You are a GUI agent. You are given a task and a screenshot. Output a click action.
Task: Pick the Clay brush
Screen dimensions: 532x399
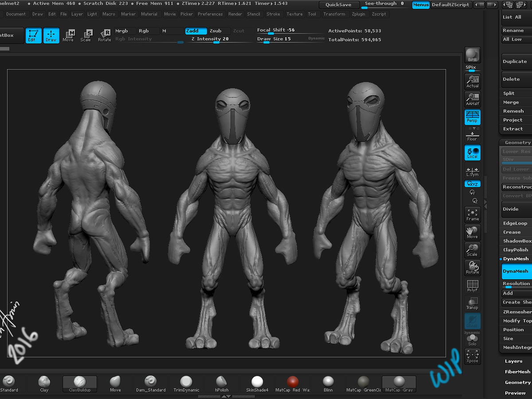[44, 384]
